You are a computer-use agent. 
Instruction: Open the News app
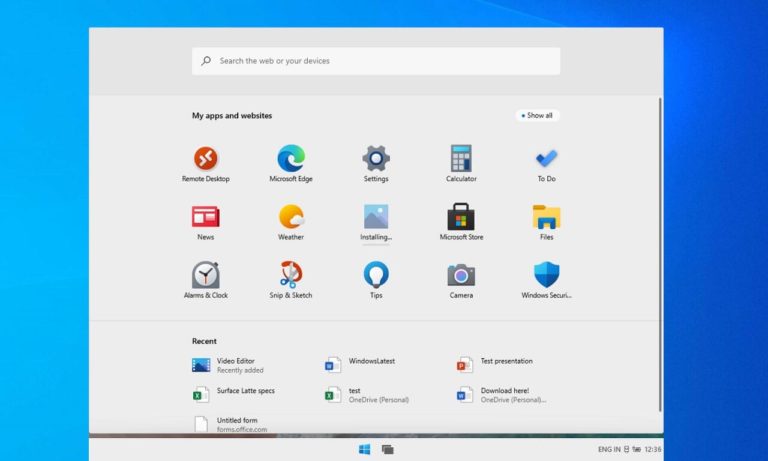pos(206,222)
